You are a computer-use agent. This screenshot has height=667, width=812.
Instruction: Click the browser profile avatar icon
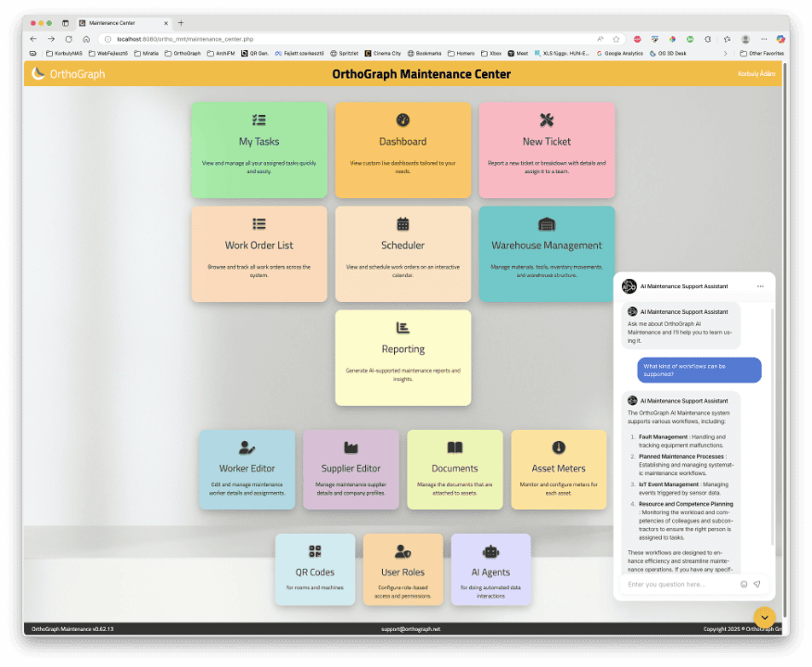tap(745, 39)
